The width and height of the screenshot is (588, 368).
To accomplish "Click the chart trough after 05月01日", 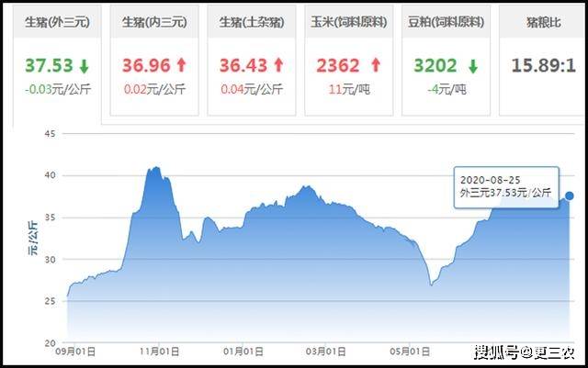I will [431, 285].
